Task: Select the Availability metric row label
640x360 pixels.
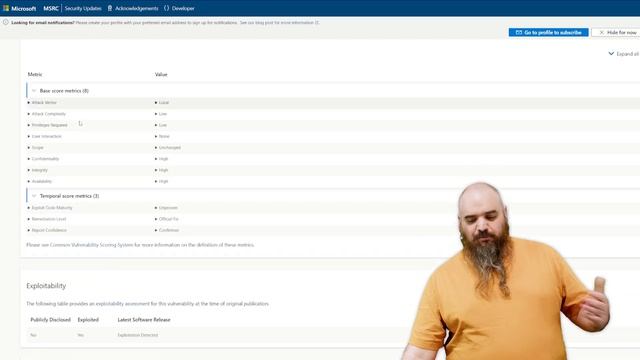Action: point(42,181)
